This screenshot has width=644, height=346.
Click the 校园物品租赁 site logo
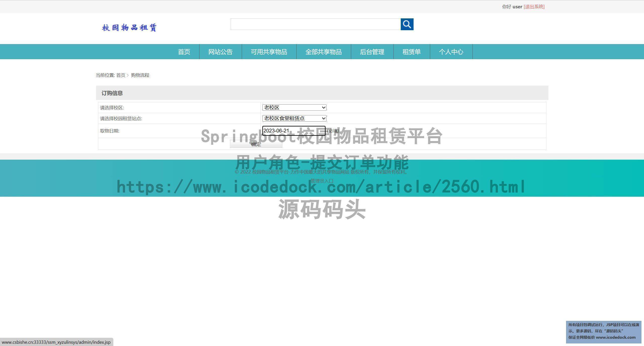point(129,27)
